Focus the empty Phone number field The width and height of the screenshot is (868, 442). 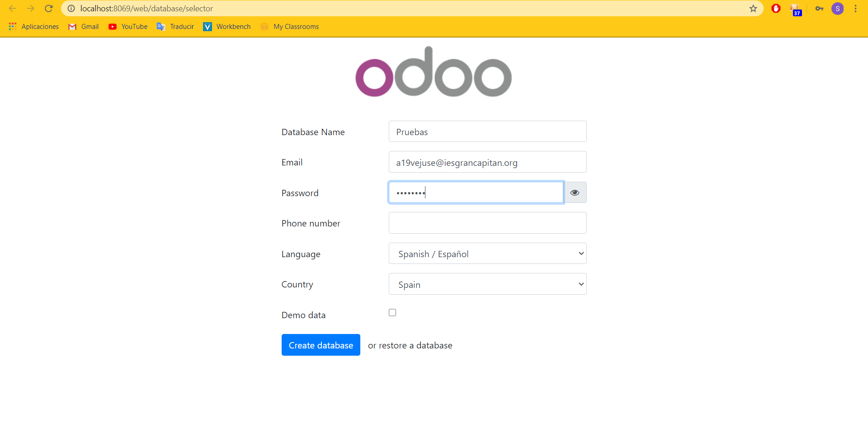tap(488, 223)
